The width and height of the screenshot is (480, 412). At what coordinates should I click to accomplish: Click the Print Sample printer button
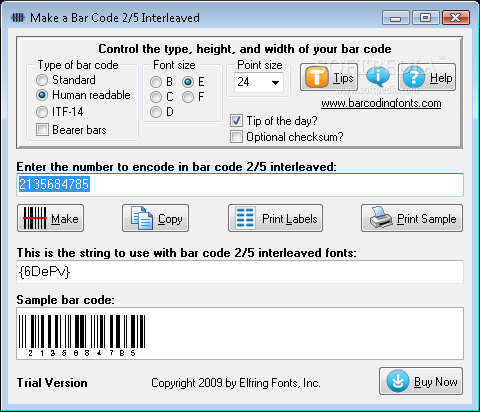[x=412, y=218]
